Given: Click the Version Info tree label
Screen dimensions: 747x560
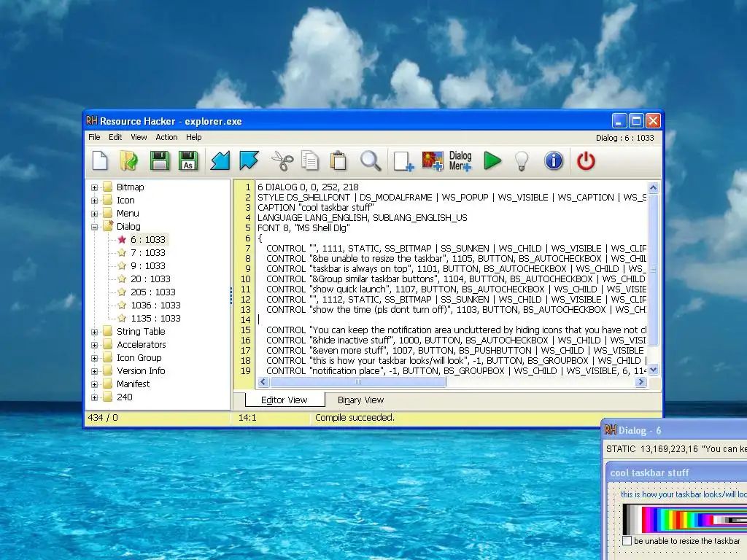Looking at the screenshot, I should coord(141,370).
